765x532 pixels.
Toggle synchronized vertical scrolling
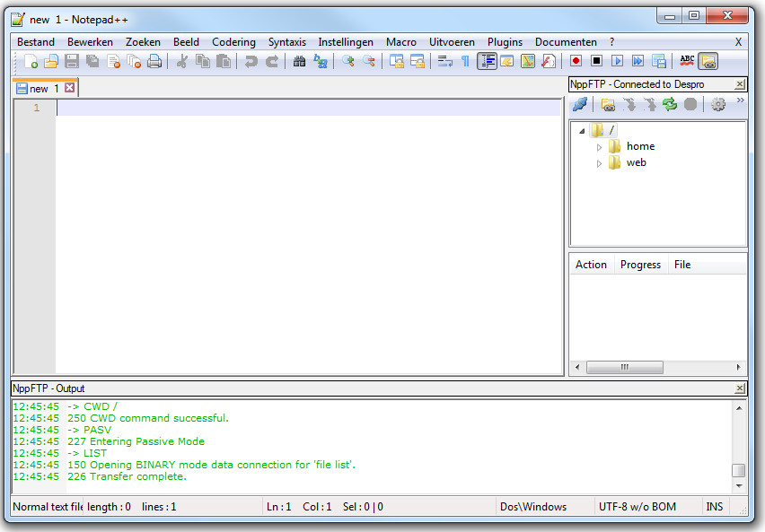coord(396,61)
